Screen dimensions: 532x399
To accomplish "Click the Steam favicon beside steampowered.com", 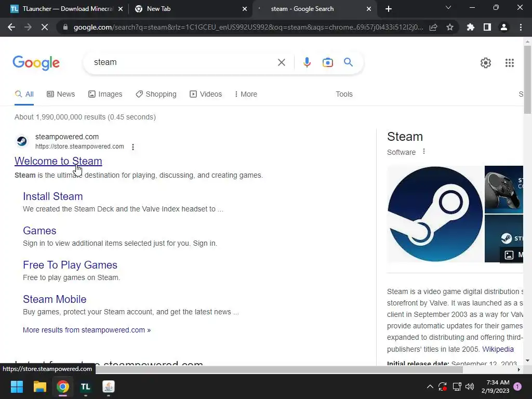I will click(22, 141).
